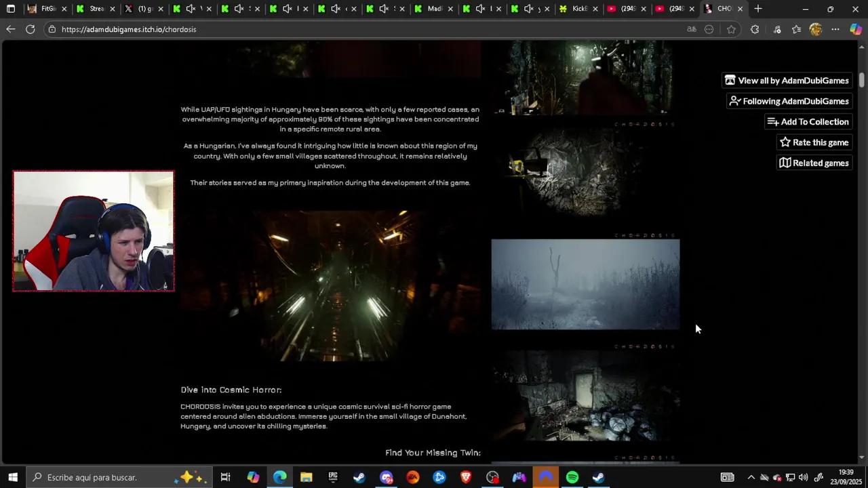
Task: Click Rate this game button
Action: (x=814, y=142)
